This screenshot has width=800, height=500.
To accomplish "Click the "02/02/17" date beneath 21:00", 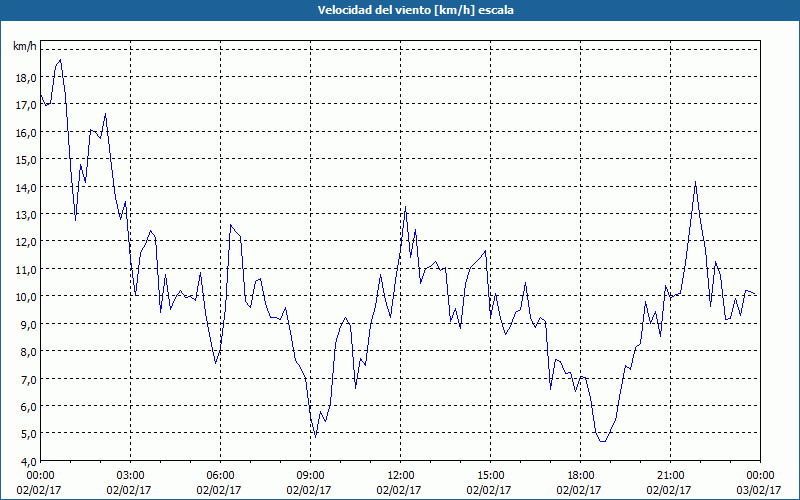I will 669,490.
